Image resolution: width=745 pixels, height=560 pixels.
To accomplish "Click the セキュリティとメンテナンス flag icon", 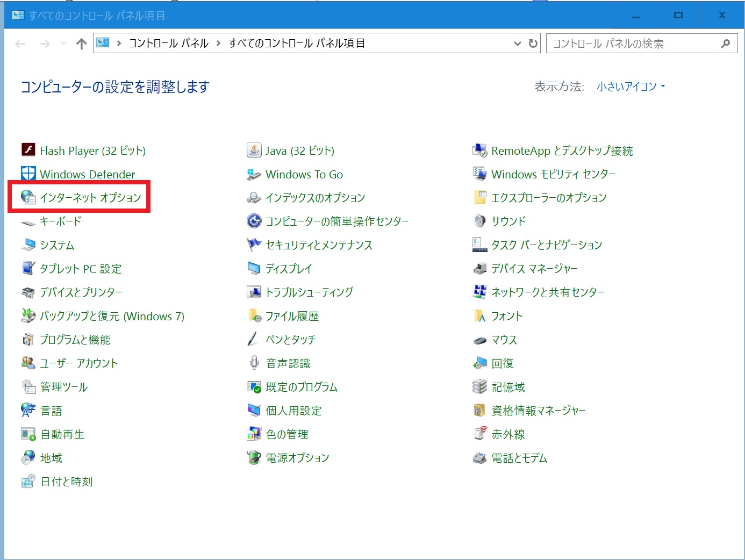I will point(254,244).
